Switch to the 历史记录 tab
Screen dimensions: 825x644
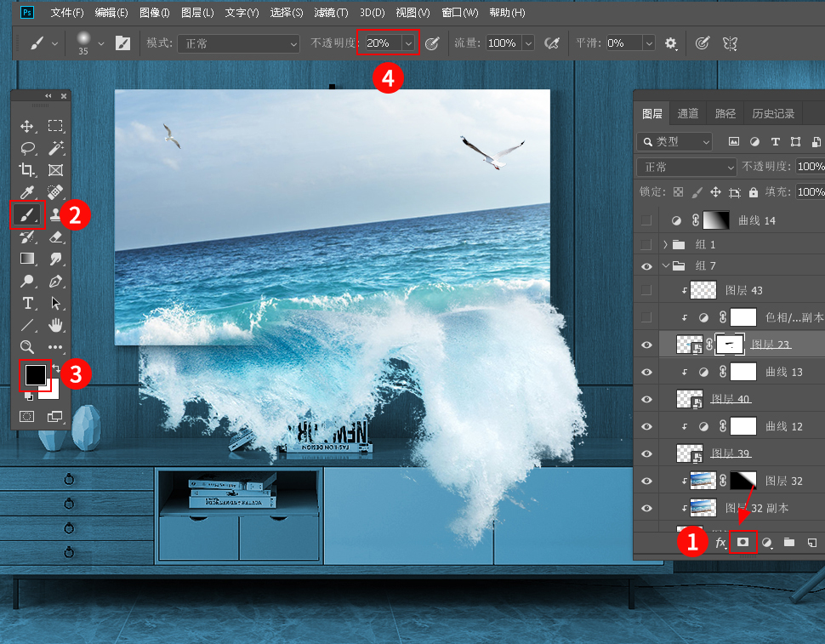(x=773, y=113)
